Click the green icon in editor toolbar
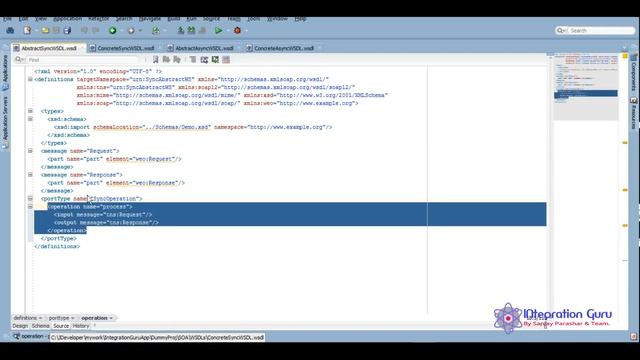 coord(215,60)
